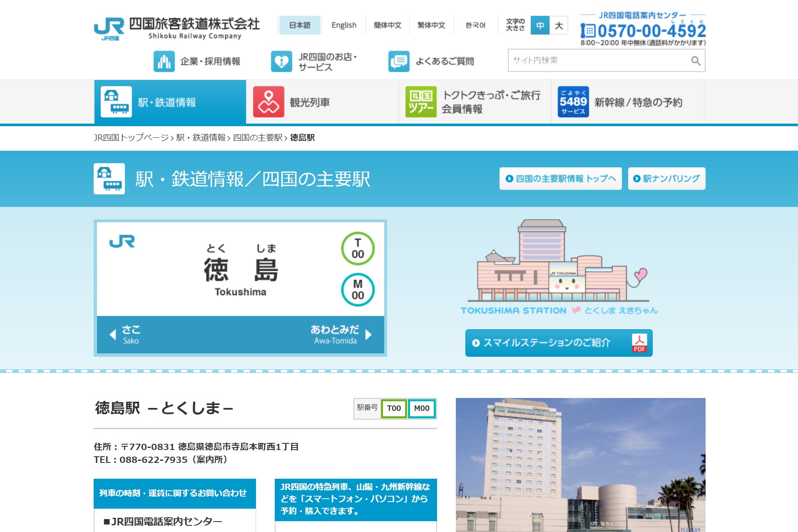This screenshot has width=798, height=532.
Task: Click 列車の時刻・運賃に関するお問い合わせ header
Action: [x=175, y=493]
